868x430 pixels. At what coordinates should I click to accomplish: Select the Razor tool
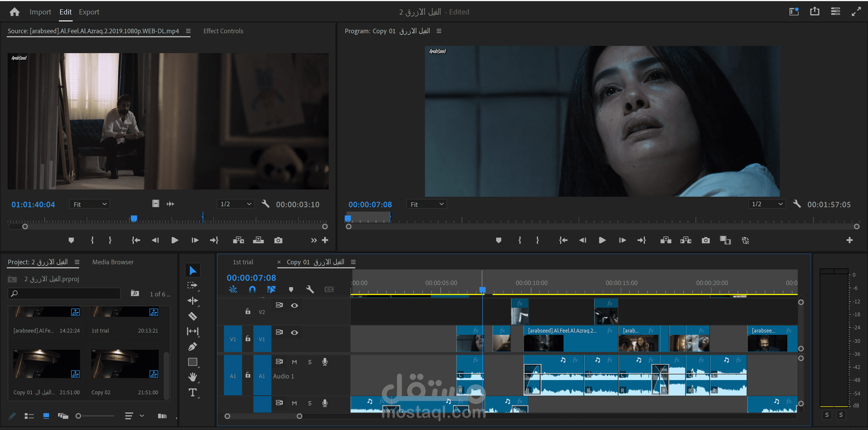(192, 316)
